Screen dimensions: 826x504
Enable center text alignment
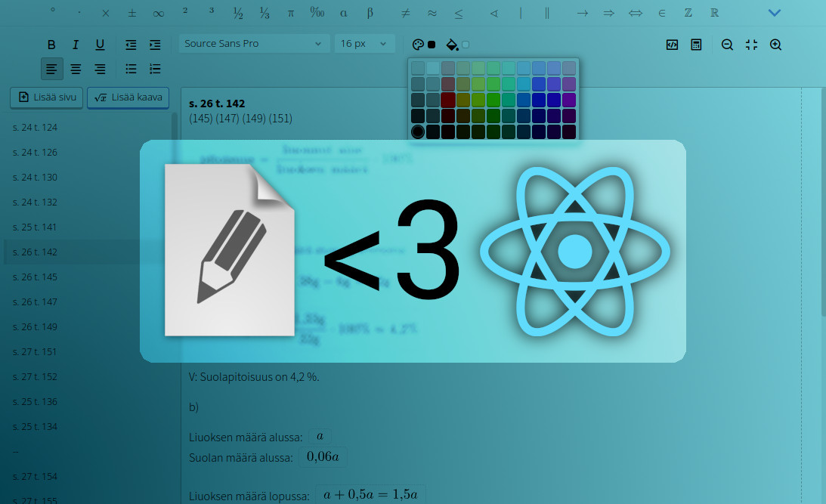[x=76, y=69]
